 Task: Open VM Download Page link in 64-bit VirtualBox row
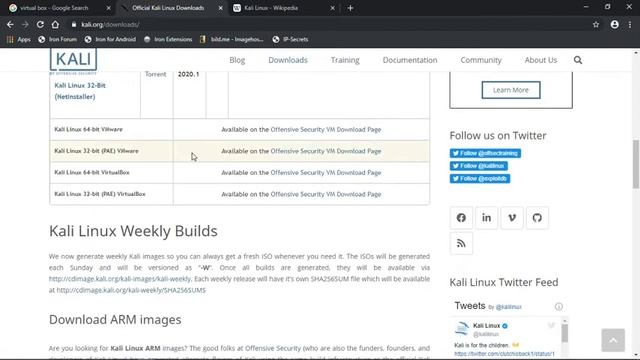(x=326, y=173)
